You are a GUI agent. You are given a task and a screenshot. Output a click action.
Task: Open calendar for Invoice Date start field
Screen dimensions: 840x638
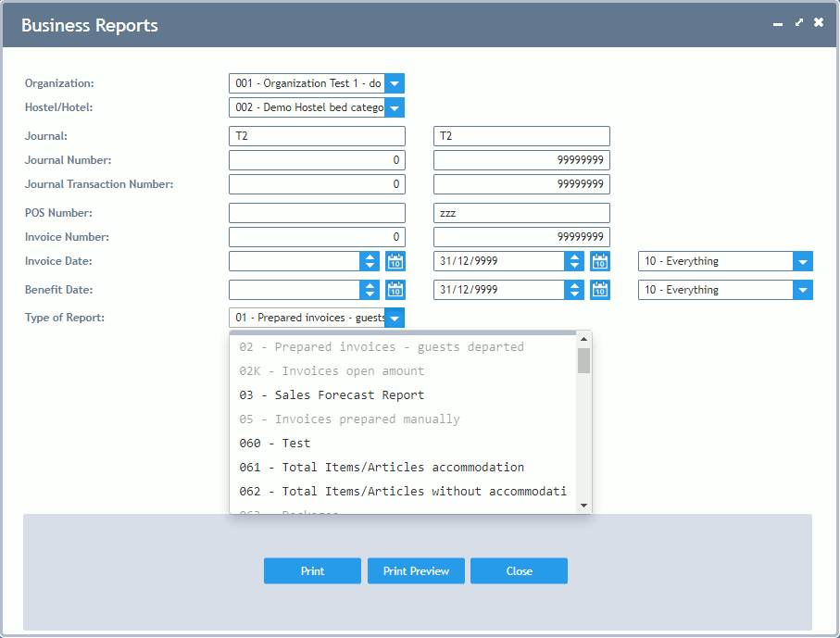pos(395,261)
